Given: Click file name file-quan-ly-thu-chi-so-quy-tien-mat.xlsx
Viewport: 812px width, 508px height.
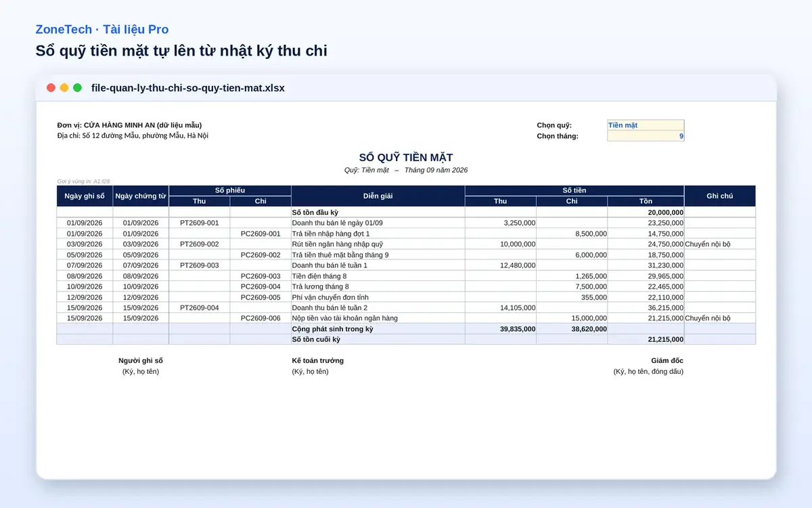Looking at the screenshot, I should click(188, 88).
